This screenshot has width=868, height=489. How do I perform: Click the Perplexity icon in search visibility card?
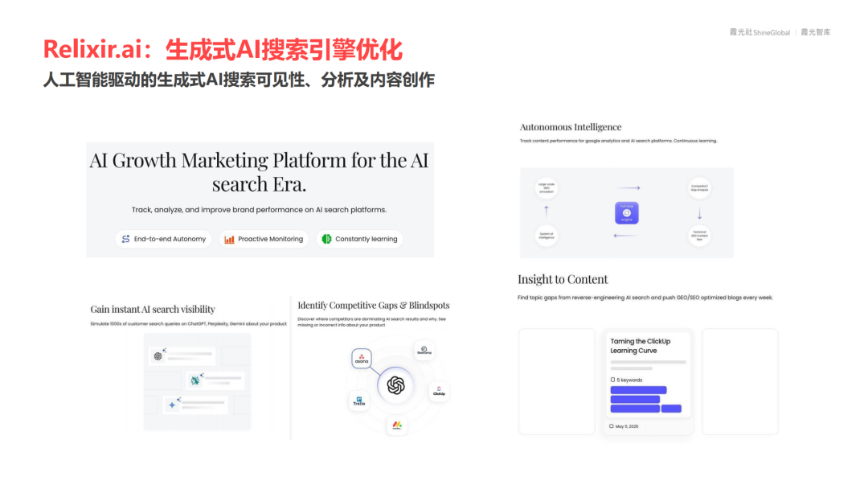tap(194, 380)
